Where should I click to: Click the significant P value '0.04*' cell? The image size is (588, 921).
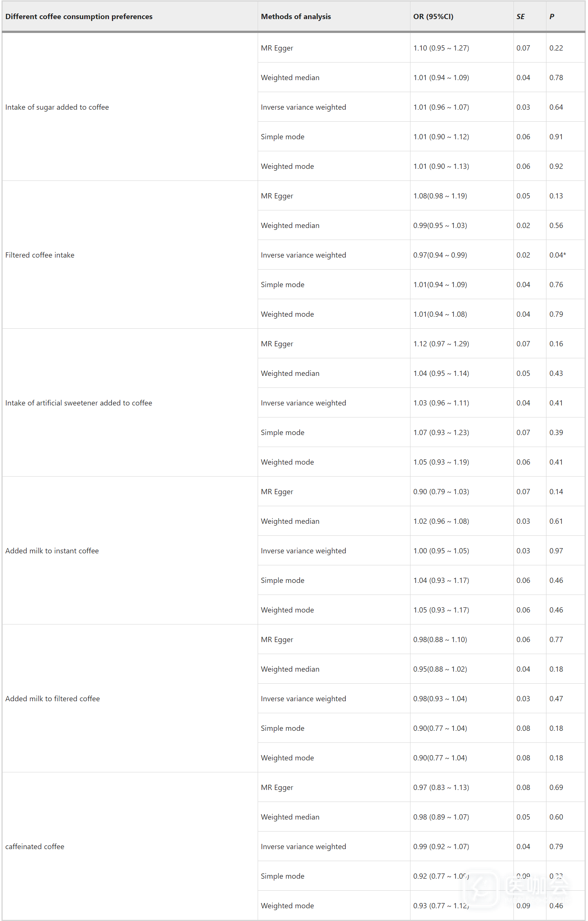point(557,255)
